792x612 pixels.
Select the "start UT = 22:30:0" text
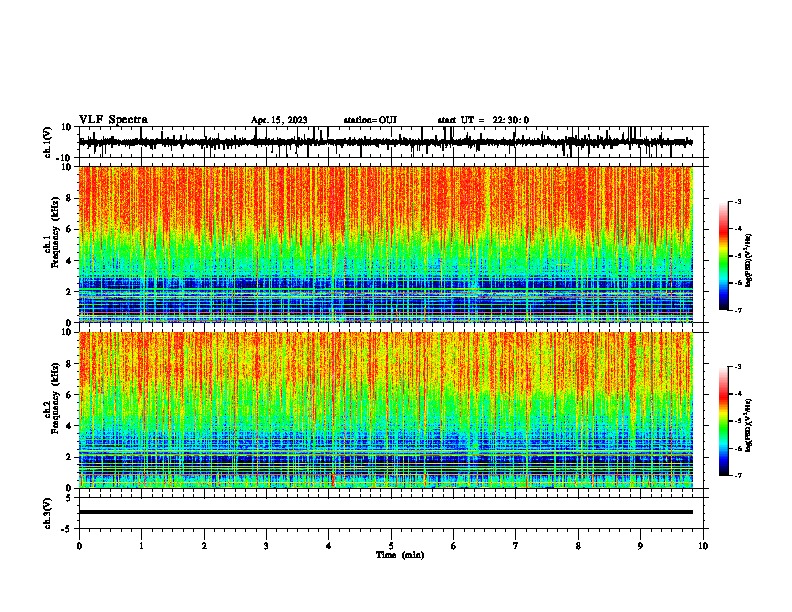click(x=483, y=120)
